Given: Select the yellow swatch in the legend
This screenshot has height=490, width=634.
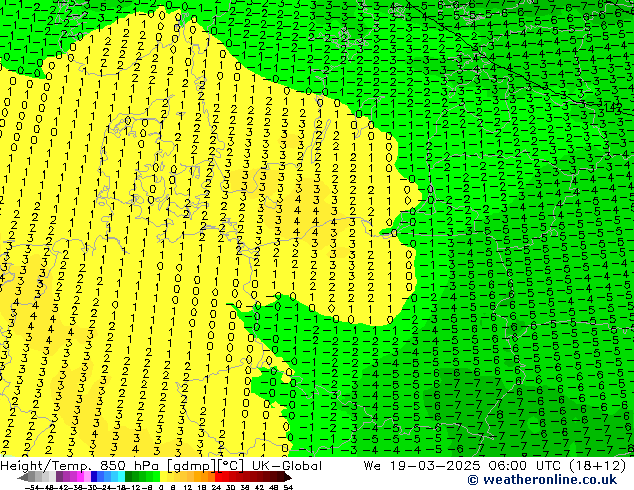Looking at the screenshot, I should 163,477.
